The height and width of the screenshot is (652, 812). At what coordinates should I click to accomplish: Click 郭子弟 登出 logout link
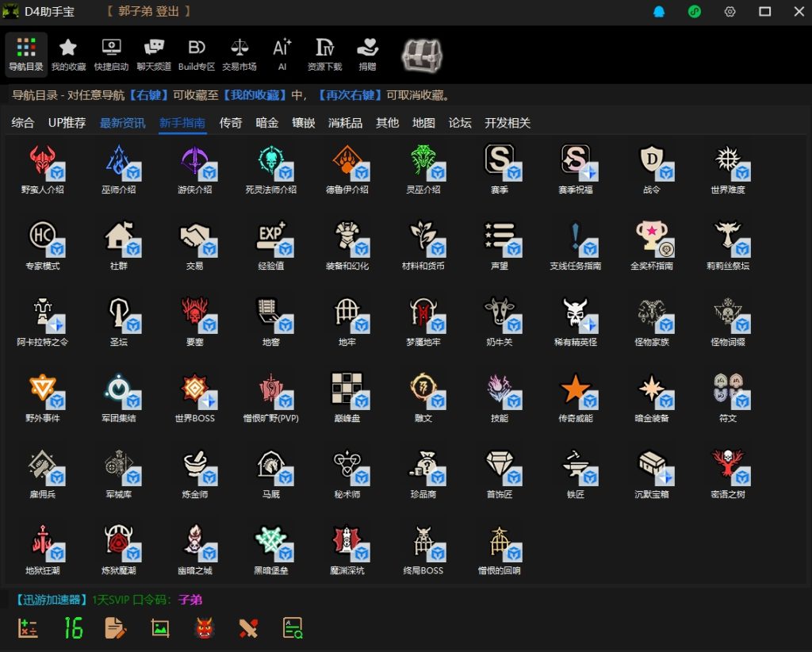[x=148, y=11]
